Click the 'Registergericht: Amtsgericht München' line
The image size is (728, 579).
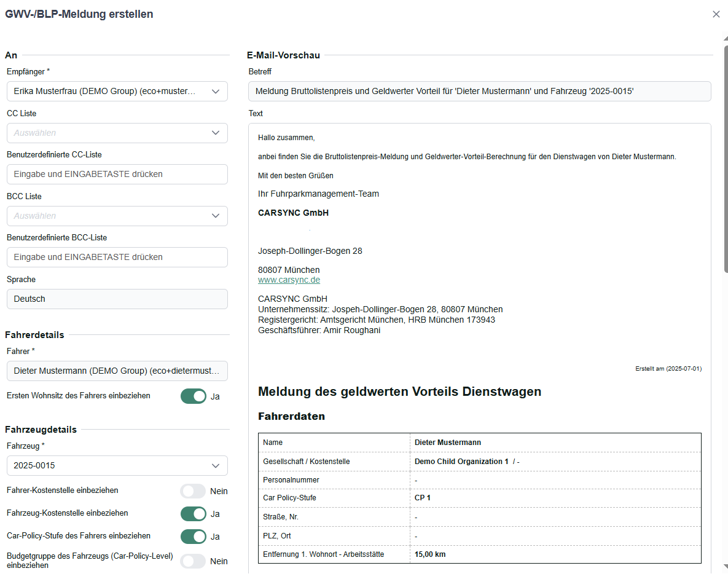377,320
